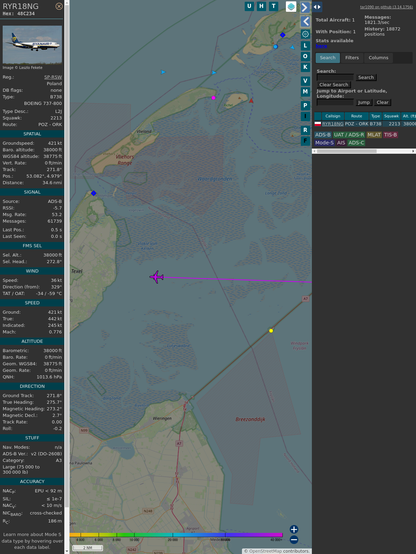The height and width of the screenshot is (554, 416).
Task: Click the I map button
Action: pyautogui.click(x=305, y=116)
